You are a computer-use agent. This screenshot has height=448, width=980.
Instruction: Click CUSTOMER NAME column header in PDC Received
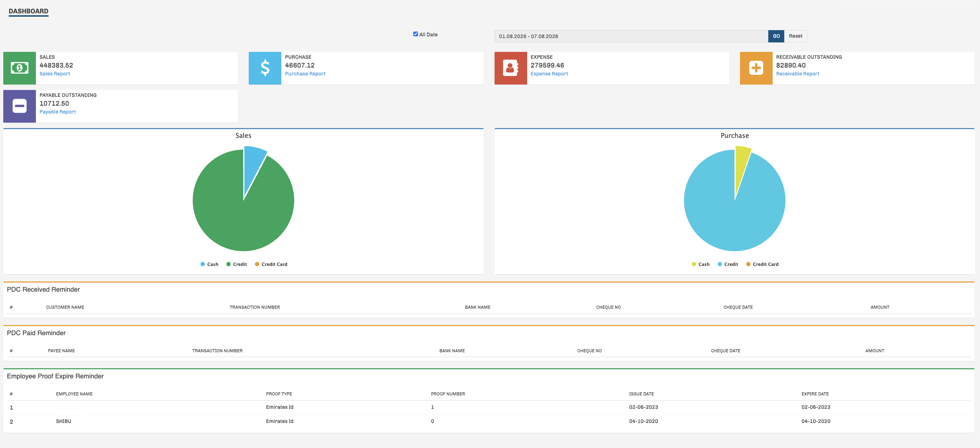65,307
